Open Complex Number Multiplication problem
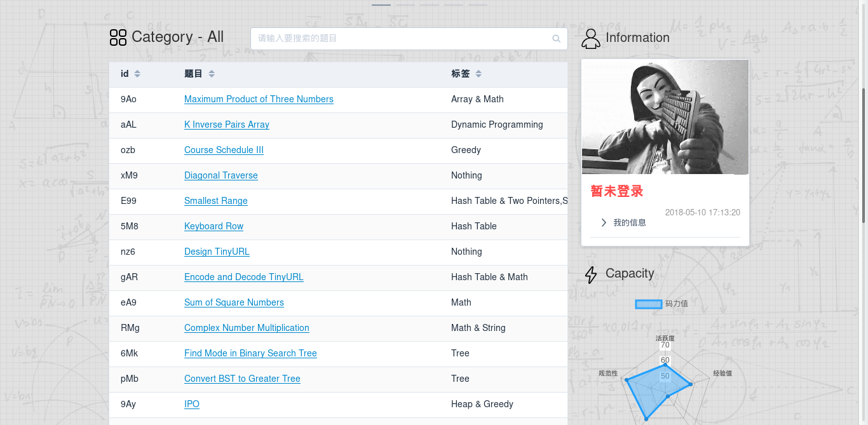The height and width of the screenshot is (425, 868). point(247,328)
